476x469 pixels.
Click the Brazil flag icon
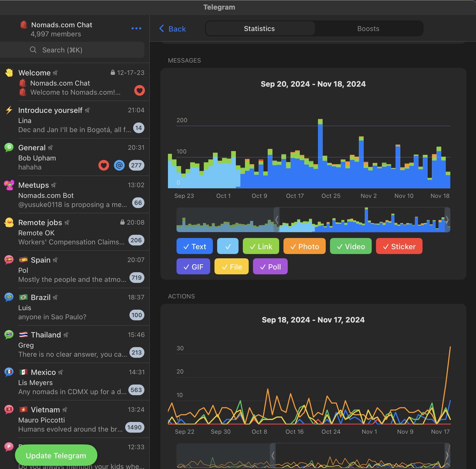tap(23, 297)
